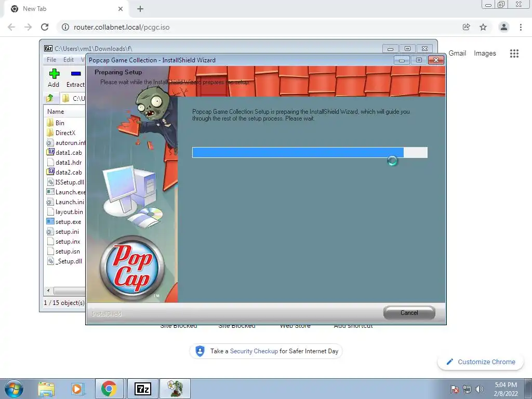
Task: Select the setup.exe file icon
Action: [50, 221]
